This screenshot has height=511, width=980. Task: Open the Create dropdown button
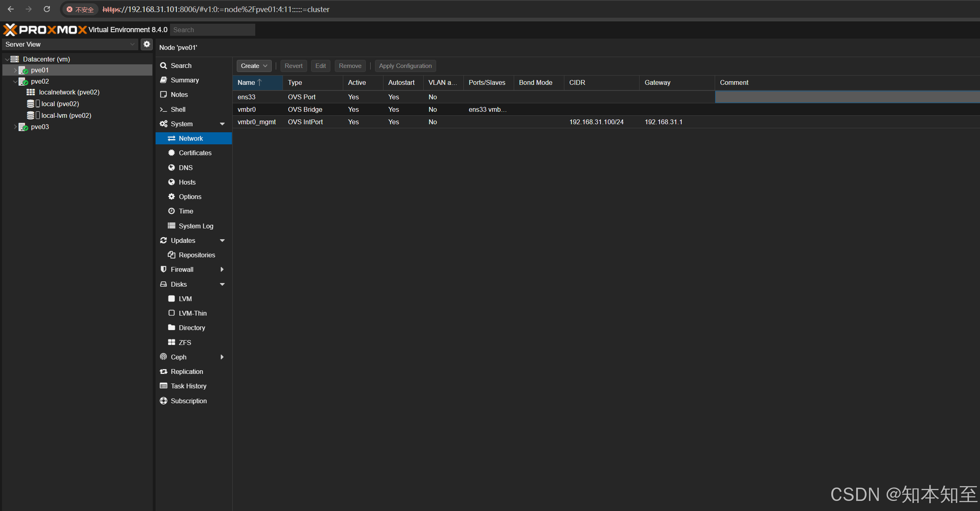click(254, 66)
